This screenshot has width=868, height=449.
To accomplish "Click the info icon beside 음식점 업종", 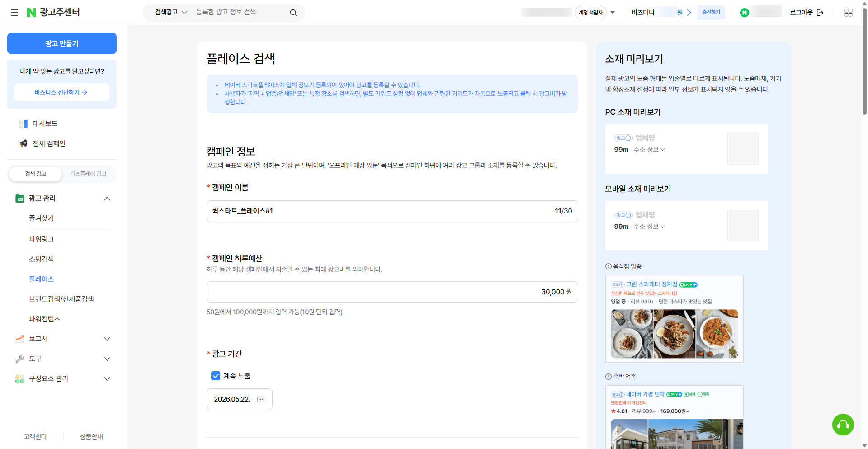I will pos(609,266).
